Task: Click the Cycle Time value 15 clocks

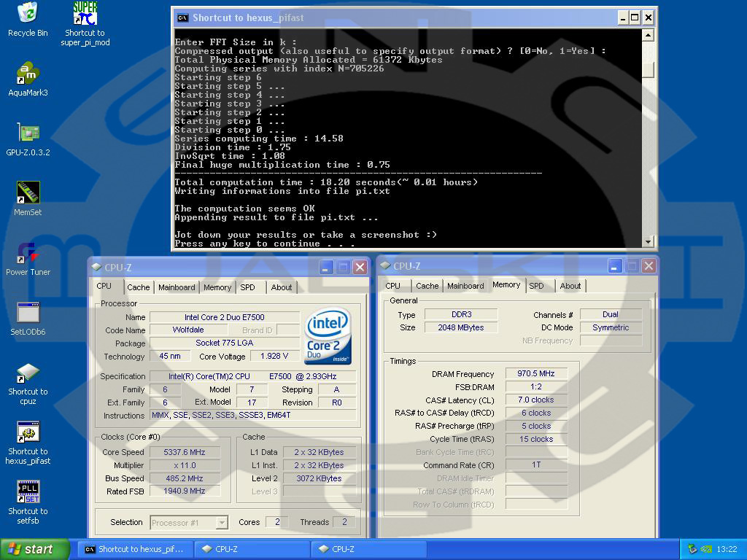Action: (x=536, y=439)
